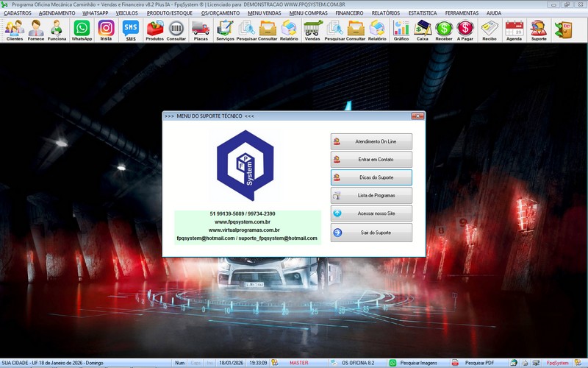
Task: Click Pesquisar Imagens in the status bar
Action: click(x=414, y=363)
